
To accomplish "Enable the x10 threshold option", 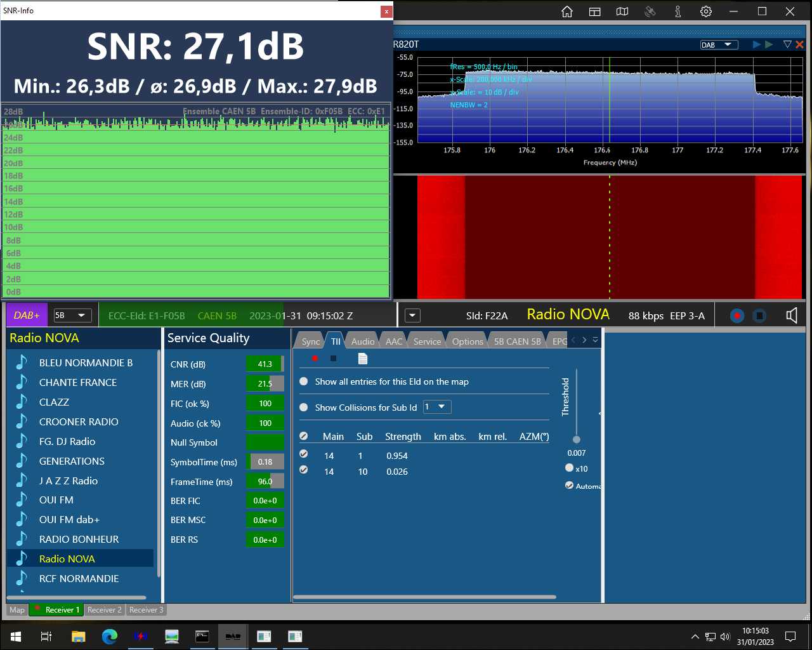I will 569,468.
